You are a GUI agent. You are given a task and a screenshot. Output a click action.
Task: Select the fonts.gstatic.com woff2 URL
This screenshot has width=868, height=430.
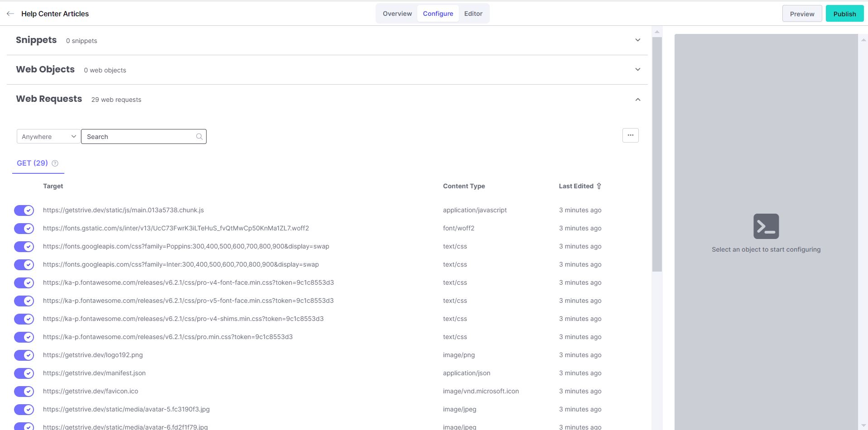point(176,228)
